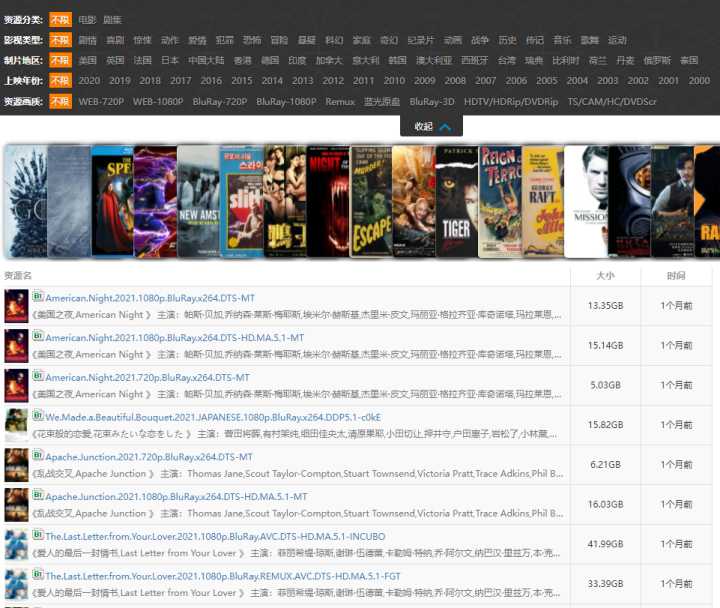Open The.Last.Letter REMUX FGT link
The height and width of the screenshot is (608, 720).
(223, 576)
